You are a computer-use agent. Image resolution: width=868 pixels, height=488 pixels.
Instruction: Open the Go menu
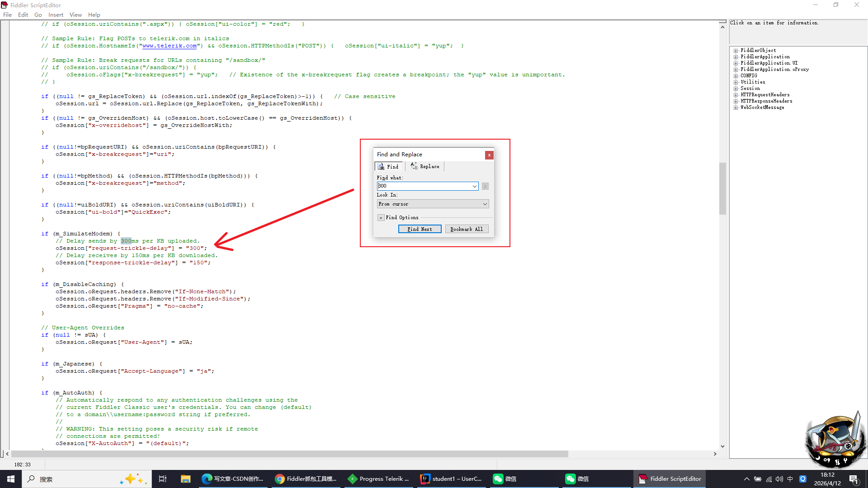[x=38, y=14]
